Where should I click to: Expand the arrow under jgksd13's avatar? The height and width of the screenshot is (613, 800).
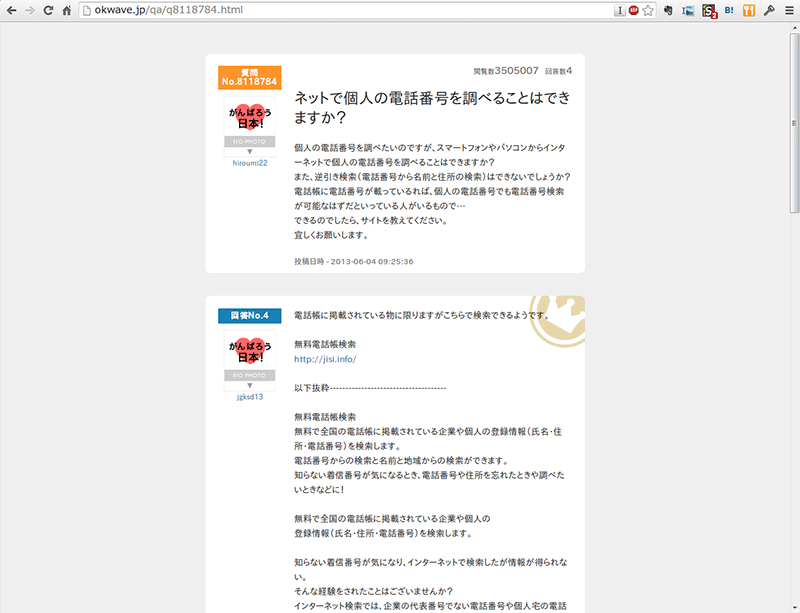coord(249,385)
